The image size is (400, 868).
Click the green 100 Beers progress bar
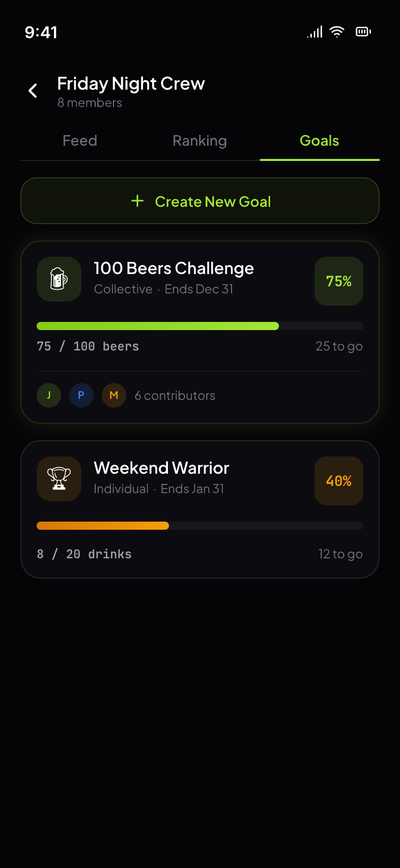[x=158, y=326]
